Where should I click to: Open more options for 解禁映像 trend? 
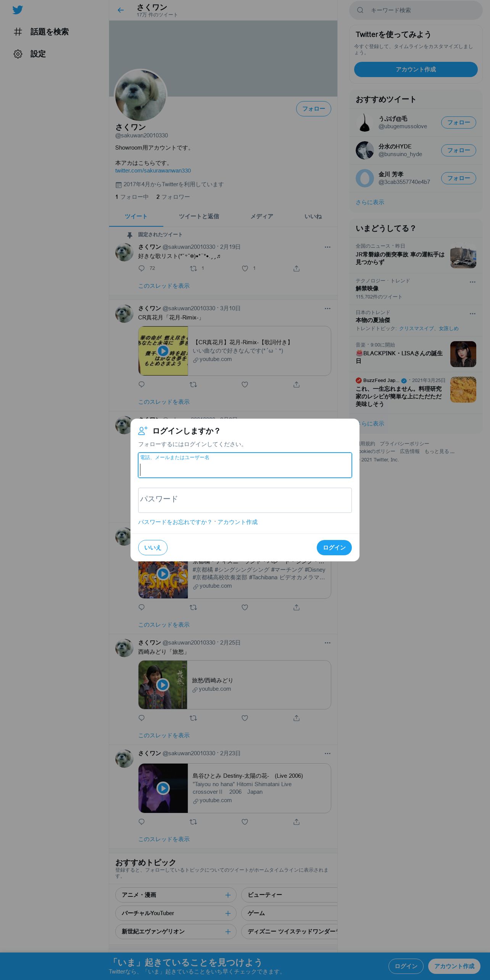pyautogui.click(x=472, y=282)
